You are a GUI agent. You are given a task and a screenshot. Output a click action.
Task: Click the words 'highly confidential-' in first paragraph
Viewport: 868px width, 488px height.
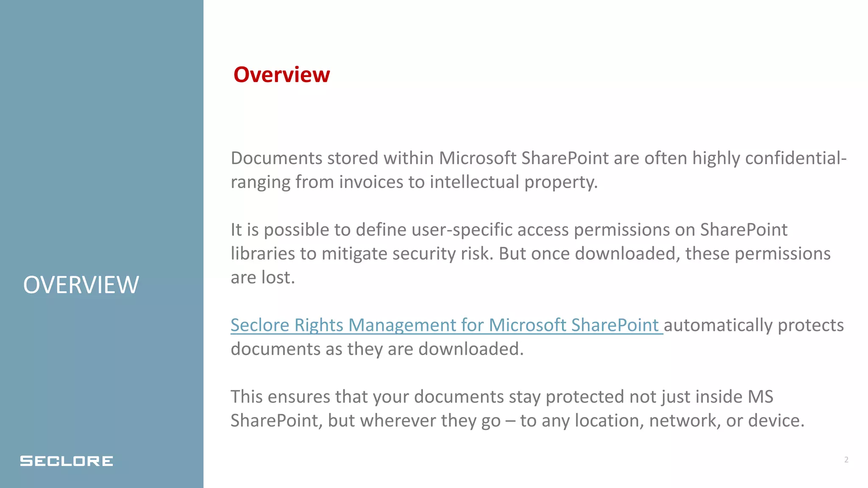pyautogui.click(x=769, y=158)
